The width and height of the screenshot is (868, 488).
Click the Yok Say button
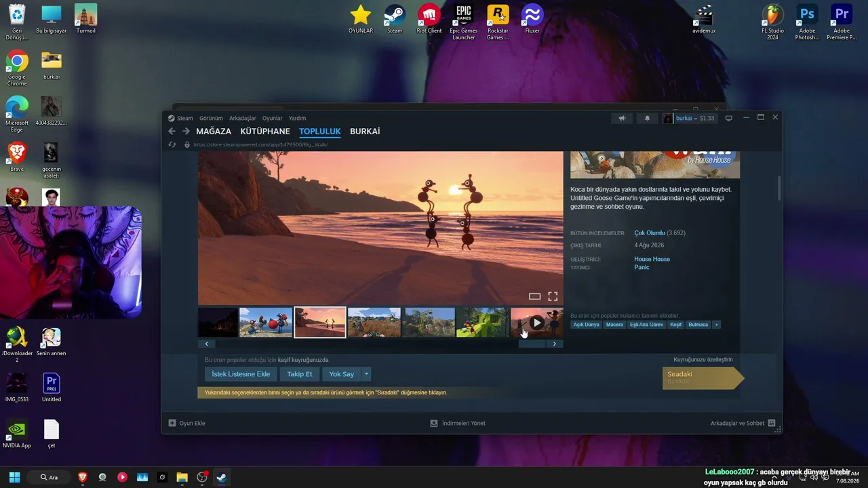click(342, 374)
